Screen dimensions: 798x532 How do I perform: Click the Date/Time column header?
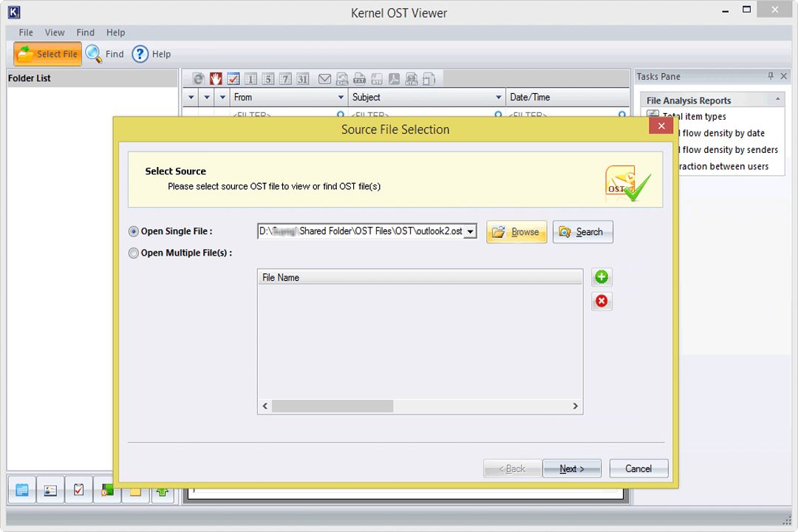567,98
